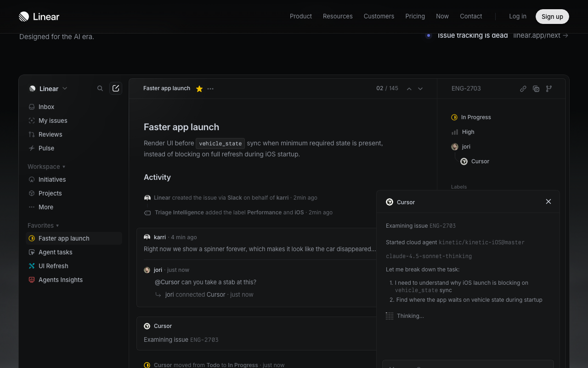The height and width of the screenshot is (368, 588).
Task: Go to the previous issue with the up chevron
Action: coord(409,89)
